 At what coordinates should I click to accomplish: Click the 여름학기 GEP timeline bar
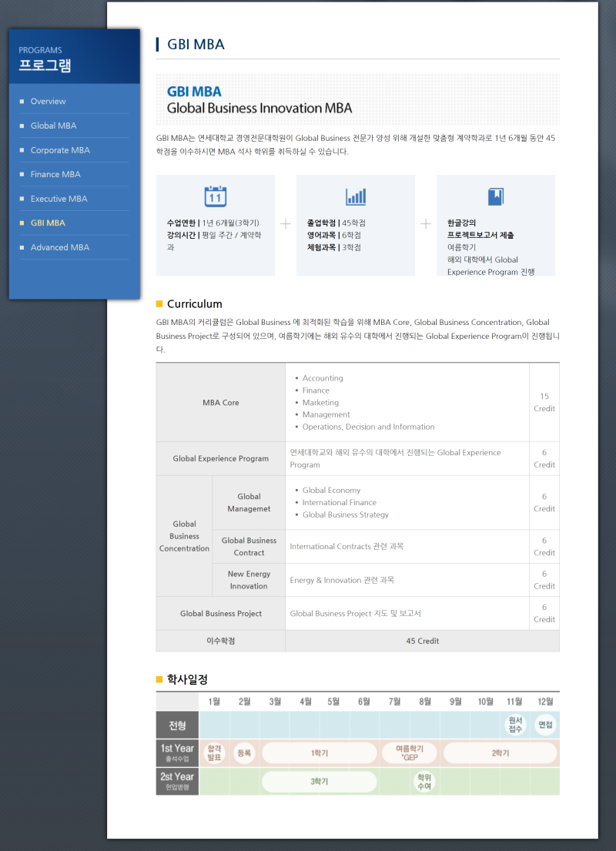(x=409, y=752)
